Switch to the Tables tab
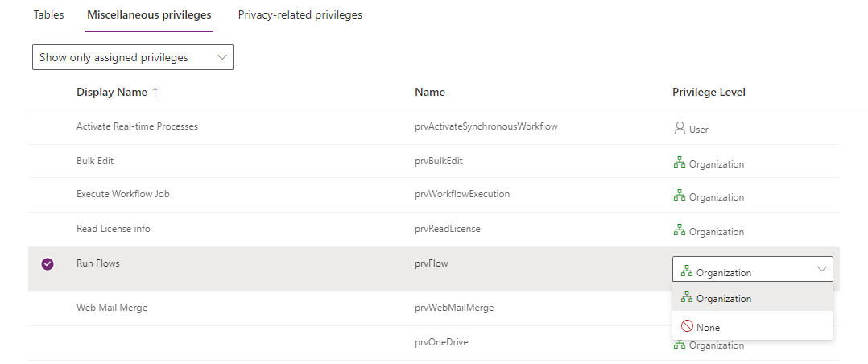This screenshot has width=868, height=364. click(x=48, y=15)
